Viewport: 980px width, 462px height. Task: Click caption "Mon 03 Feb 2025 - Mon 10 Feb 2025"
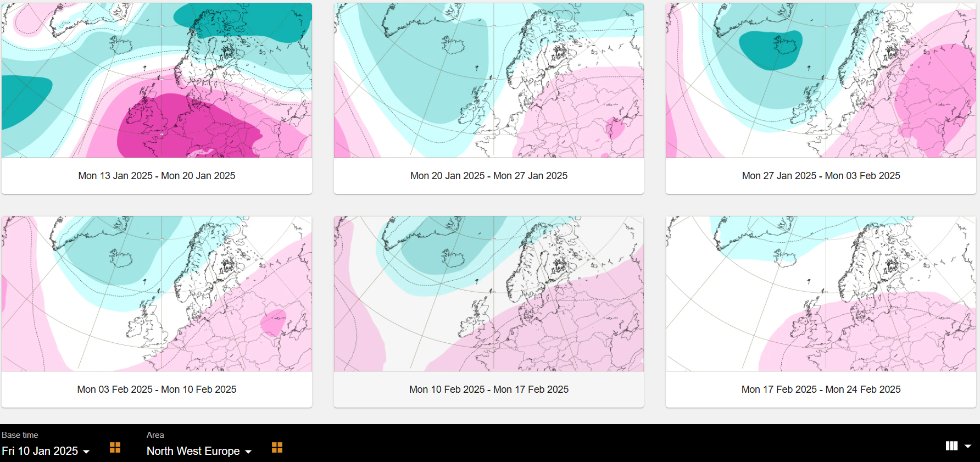click(157, 389)
